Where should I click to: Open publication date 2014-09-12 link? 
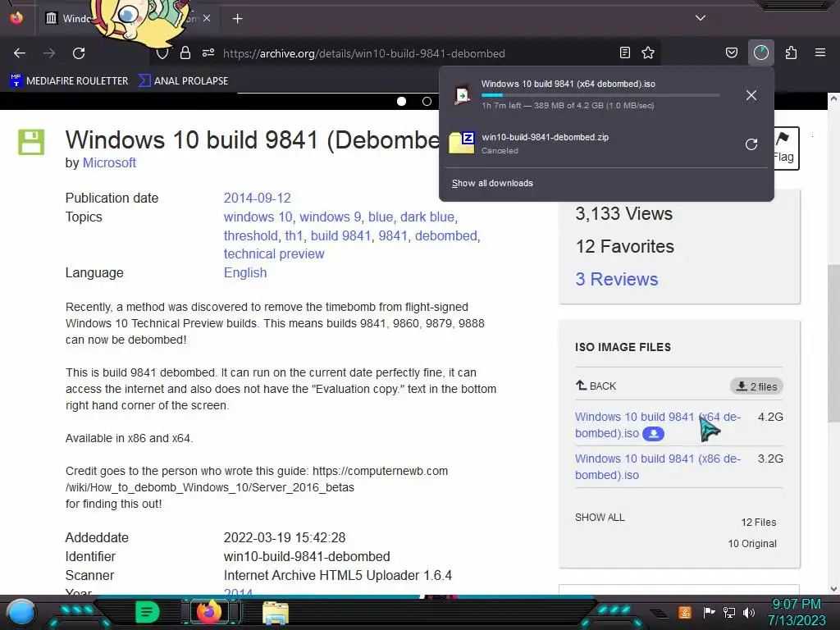[x=257, y=199]
